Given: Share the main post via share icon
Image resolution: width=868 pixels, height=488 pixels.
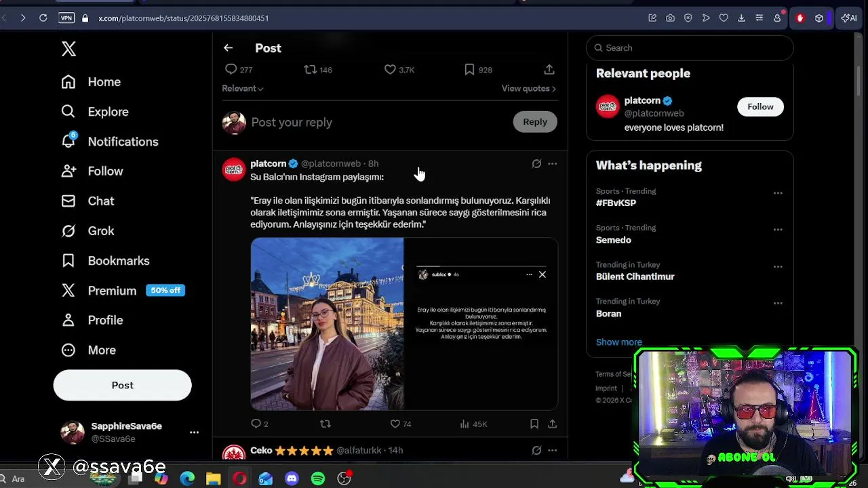Looking at the screenshot, I should tap(549, 69).
